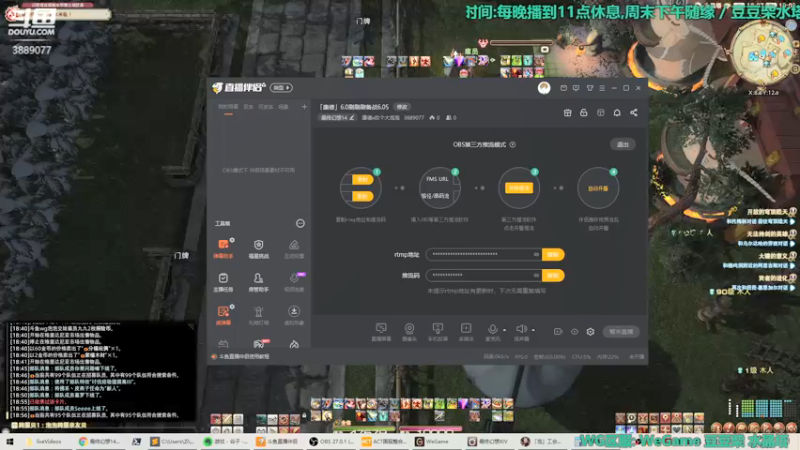Image resolution: width=800 pixels, height=450 pixels.
Task: Open the skin shirt icon in title bar
Action: pyautogui.click(x=590, y=88)
